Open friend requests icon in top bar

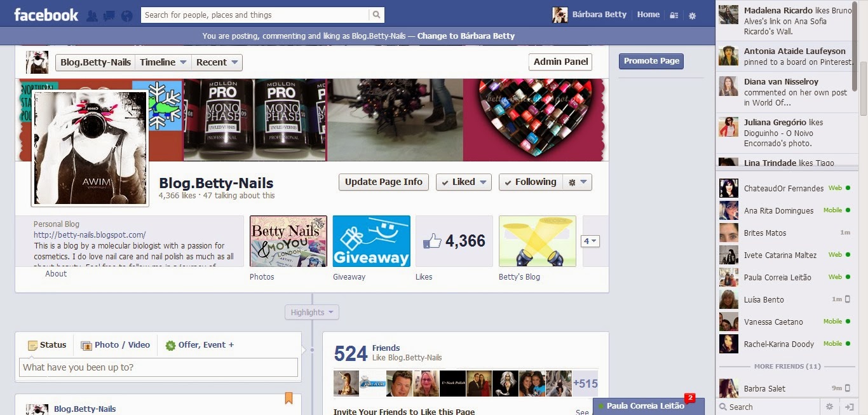point(92,16)
